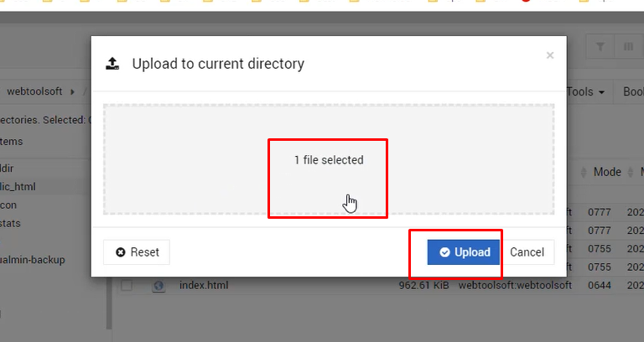644x342 pixels.
Task: Select the stats folder in tree
Action: point(10,223)
